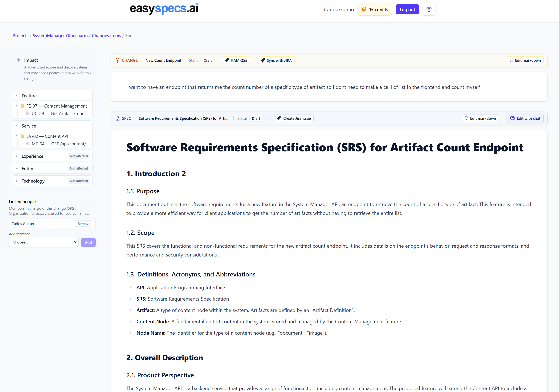This screenshot has height=392, width=559.
Task: Open SystemManager Gluecharm breadcrumb
Action: point(60,36)
